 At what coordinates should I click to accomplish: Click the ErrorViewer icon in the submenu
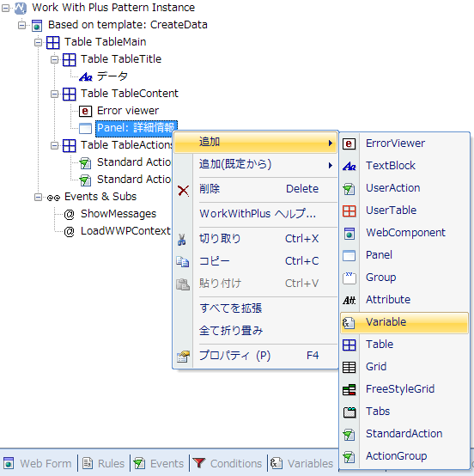click(x=349, y=143)
